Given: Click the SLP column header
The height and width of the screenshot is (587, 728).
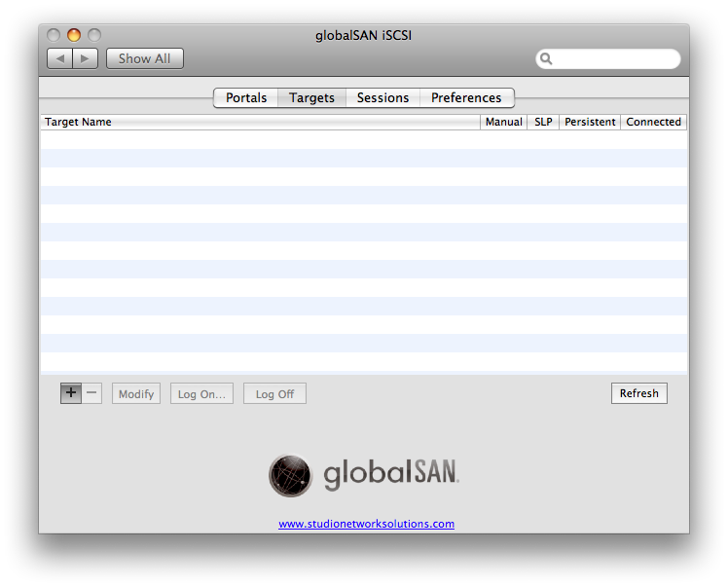Looking at the screenshot, I should click(543, 122).
